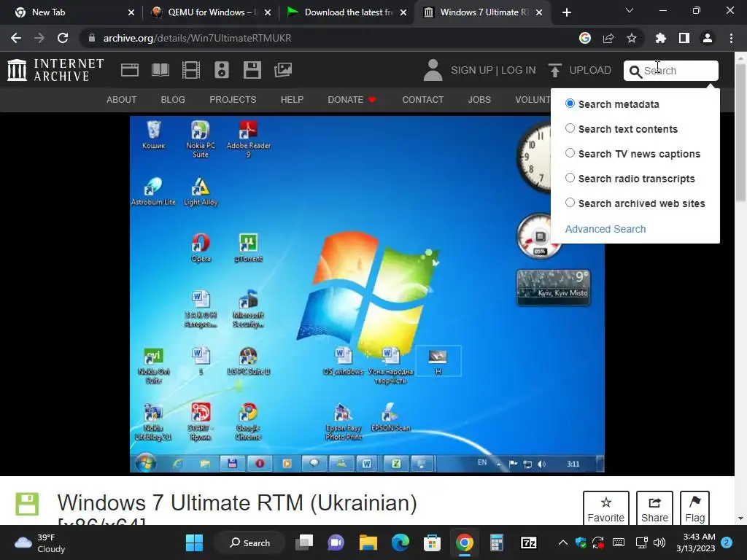Share this page from address bar
The width and height of the screenshot is (747, 560).
tap(608, 38)
